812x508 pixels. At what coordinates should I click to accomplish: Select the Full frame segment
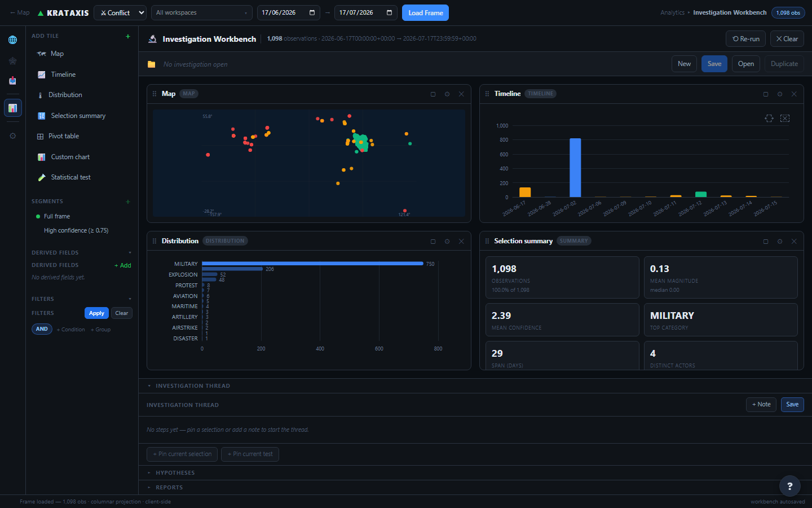click(x=56, y=216)
